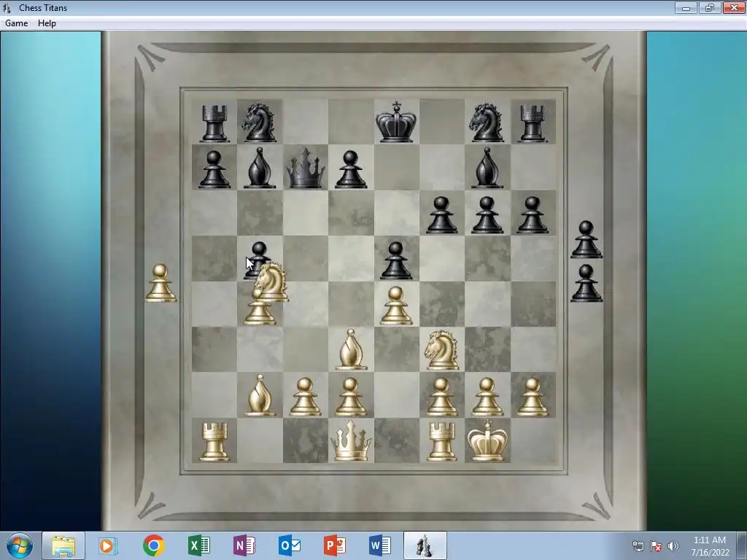Image resolution: width=747 pixels, height=560 pixels.
Task: Select the black bishop on g7
Action: click(487, 168)
